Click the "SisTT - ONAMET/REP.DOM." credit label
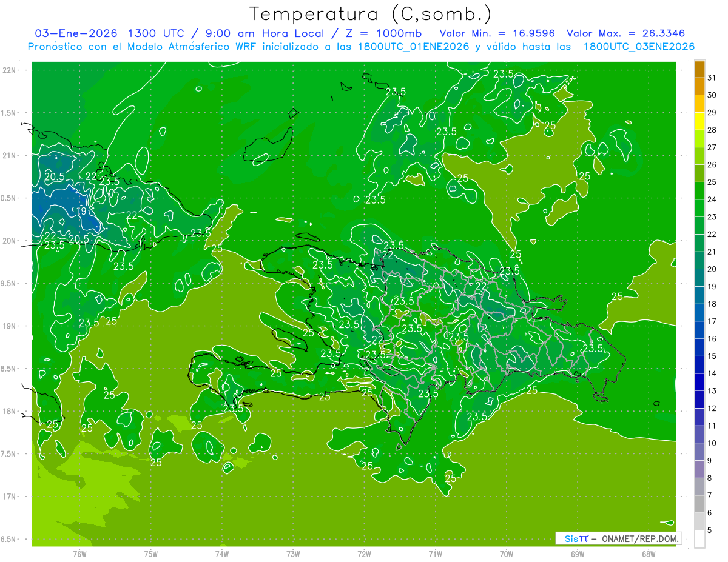The image size is (728, 562). click(618, 538)
